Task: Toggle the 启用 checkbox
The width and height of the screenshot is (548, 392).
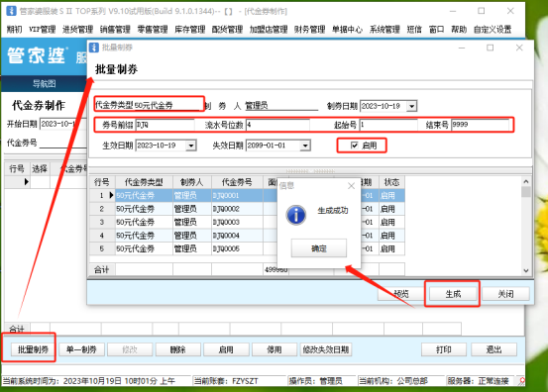Action: click(355, 146)
